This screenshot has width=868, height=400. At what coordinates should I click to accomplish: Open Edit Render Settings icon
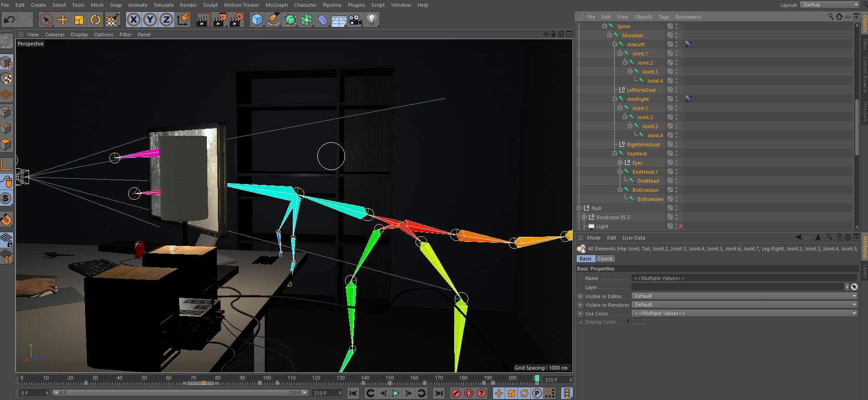pyautogui.click(x=236, y=20)
